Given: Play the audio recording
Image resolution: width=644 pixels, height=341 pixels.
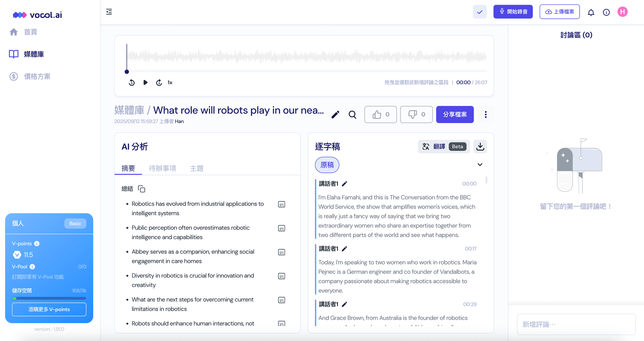Looking at the screenshot, I should [145, 82].
